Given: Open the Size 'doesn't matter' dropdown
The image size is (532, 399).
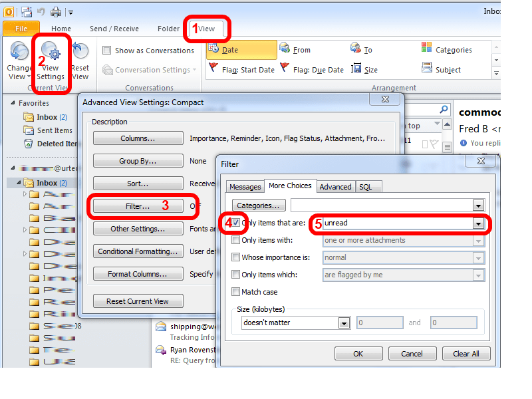Looking at the screenshot, I should point(344,323).
